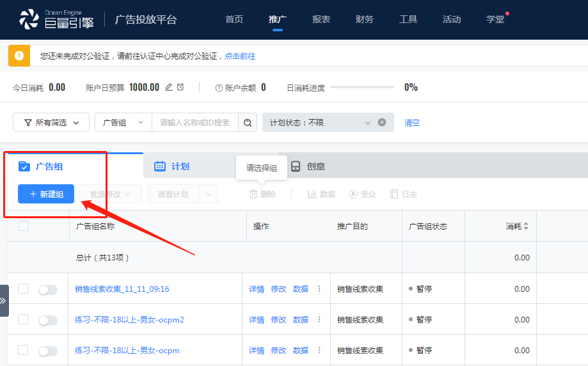The image size is (588, 366).
Task: Open the 批量修改 dropdown
Action: [111, 195]
